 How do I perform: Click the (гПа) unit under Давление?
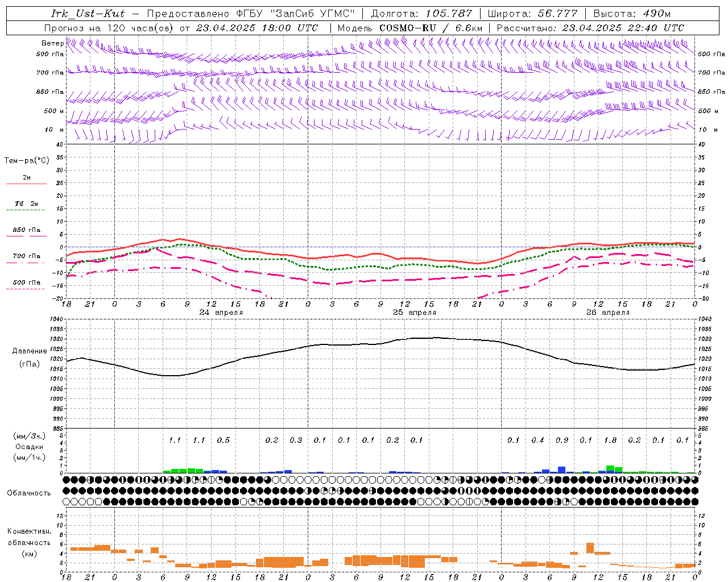coord(30,364)
